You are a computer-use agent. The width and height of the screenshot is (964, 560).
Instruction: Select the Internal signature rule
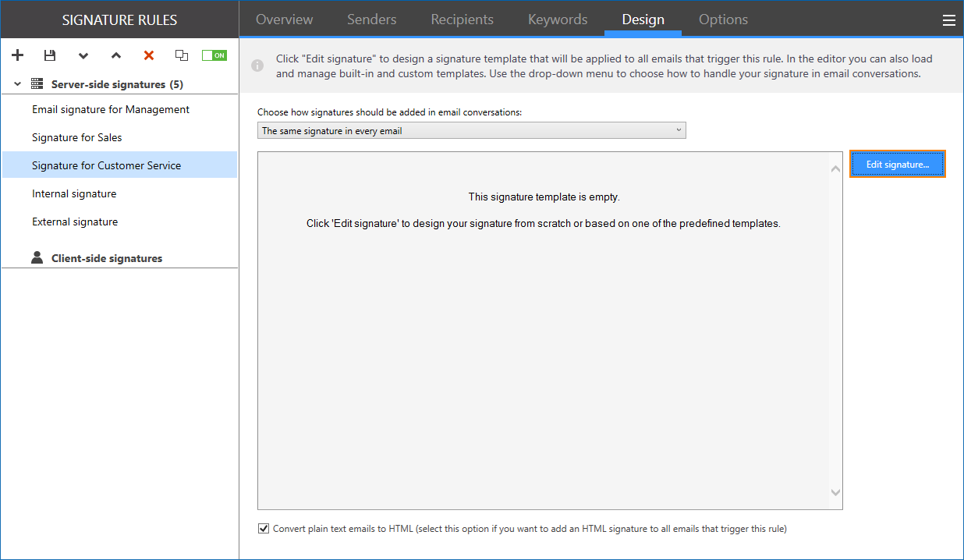(74, 193)
